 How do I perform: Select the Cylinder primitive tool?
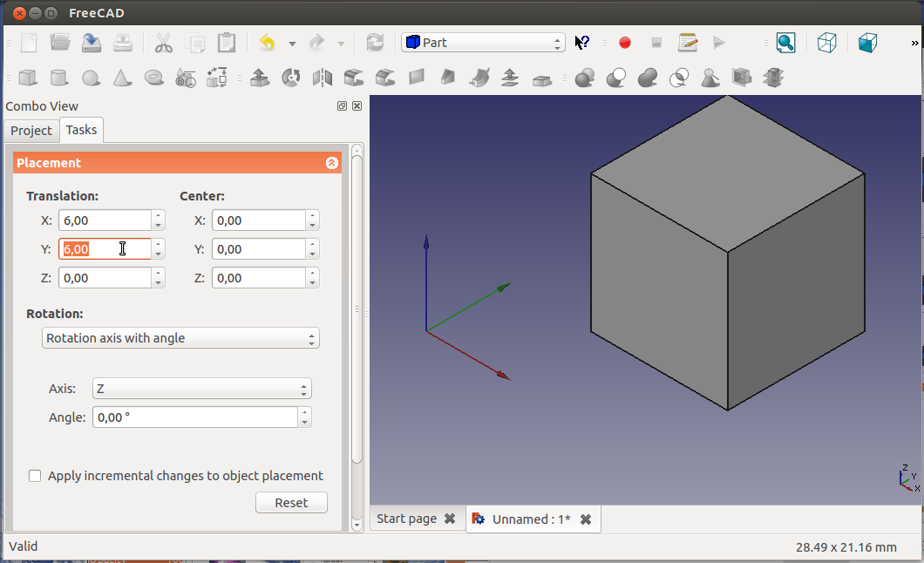[59, 78]
